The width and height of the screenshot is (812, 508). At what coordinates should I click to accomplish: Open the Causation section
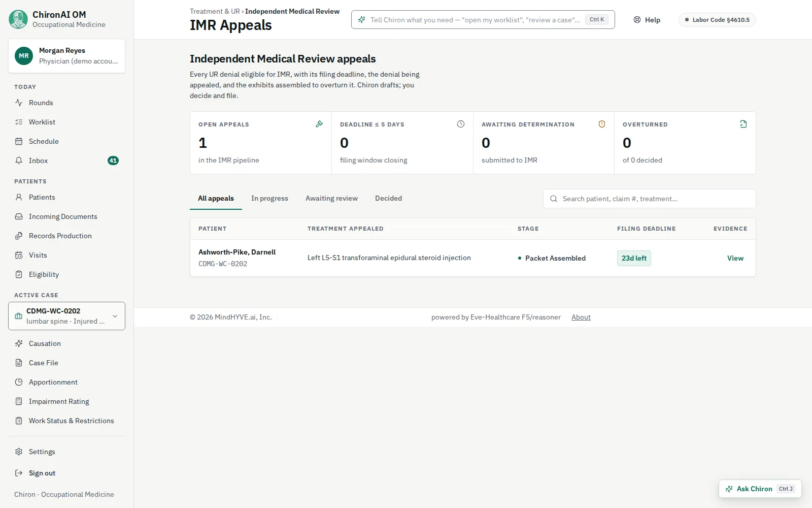coord(66,343)
